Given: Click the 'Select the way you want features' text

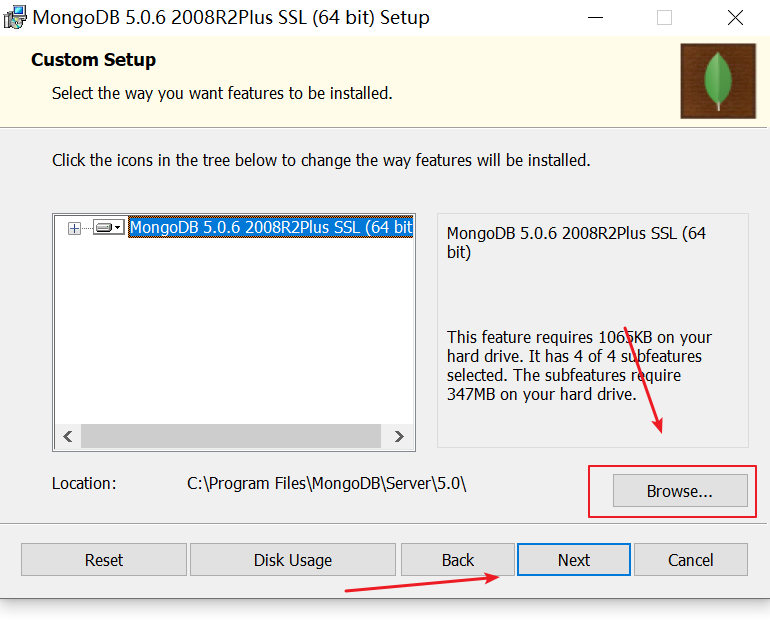Looking at the screenshot, I should pyautogui.click(x=222, y=93).
